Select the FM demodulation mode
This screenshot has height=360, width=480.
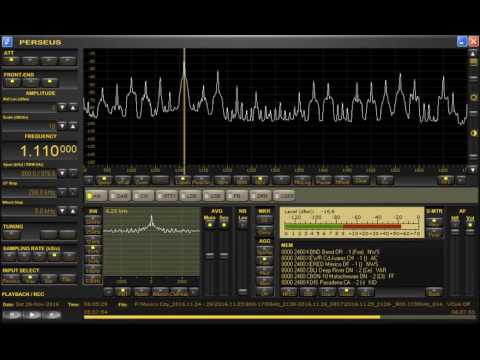point(237,196)
